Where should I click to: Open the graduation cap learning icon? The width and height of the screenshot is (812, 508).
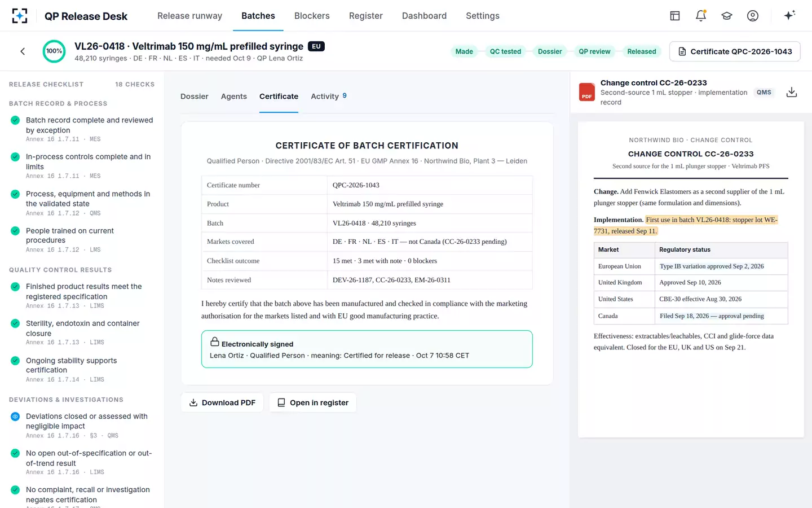727,16
